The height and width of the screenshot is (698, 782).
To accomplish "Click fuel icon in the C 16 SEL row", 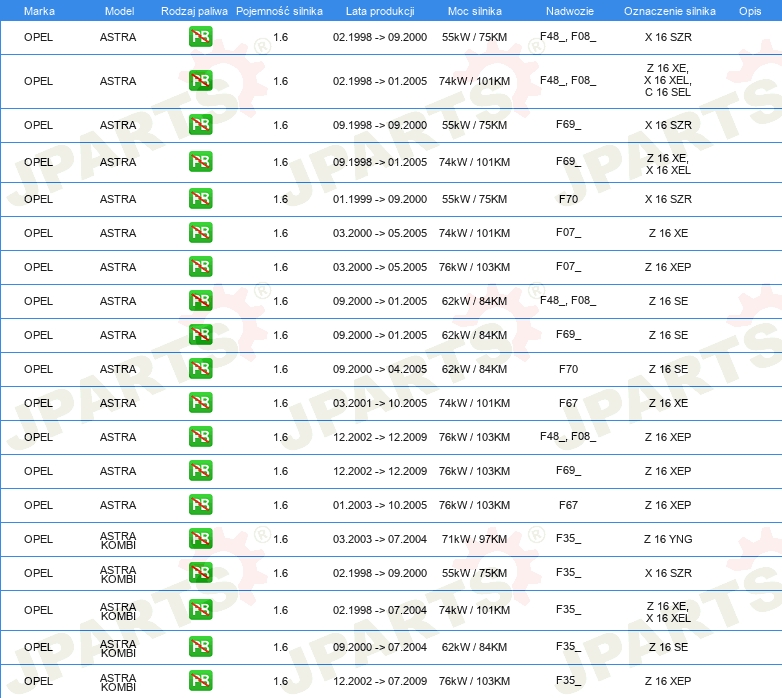I will (200, 81).
